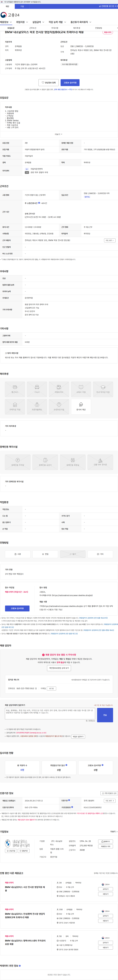The image size is (118, 980).
Task: Click info icon beside 주 소정근로시간
Action: [39, 203]
